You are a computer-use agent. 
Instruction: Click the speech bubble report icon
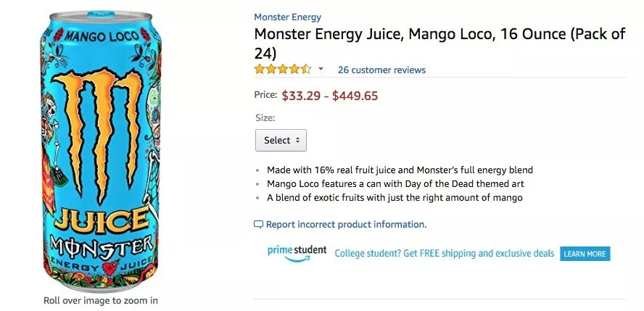click(x=258, y=225)
